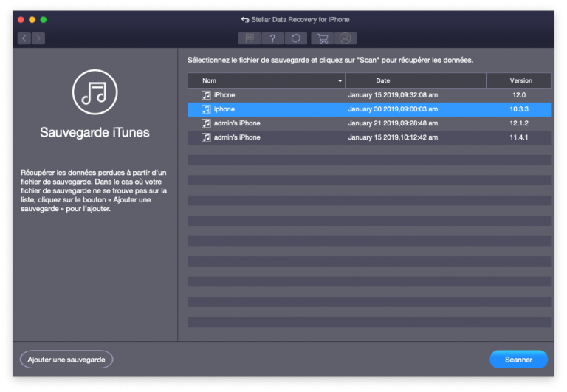Click the Sauvegarde iTunes heading

tap(94, 132)
